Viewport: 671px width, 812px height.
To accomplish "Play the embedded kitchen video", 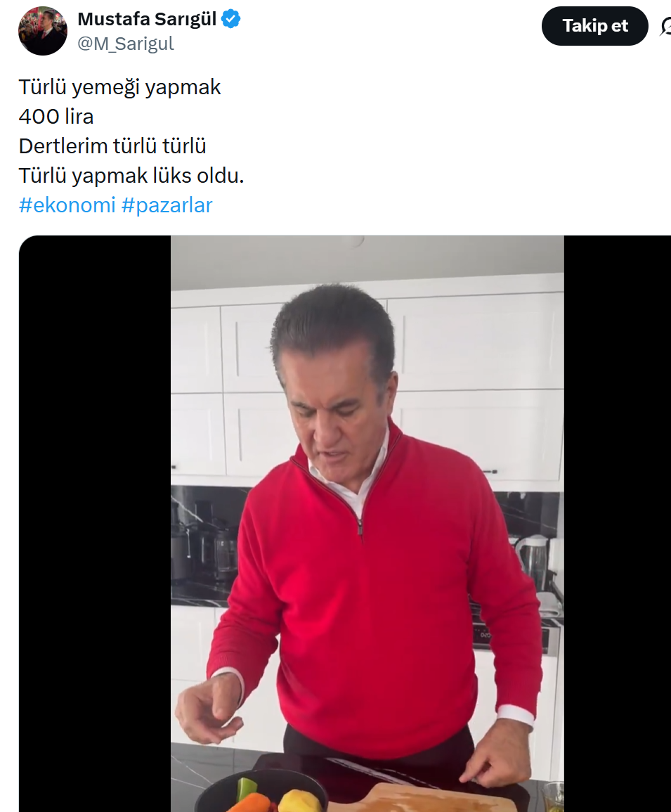I will (367, 523).
